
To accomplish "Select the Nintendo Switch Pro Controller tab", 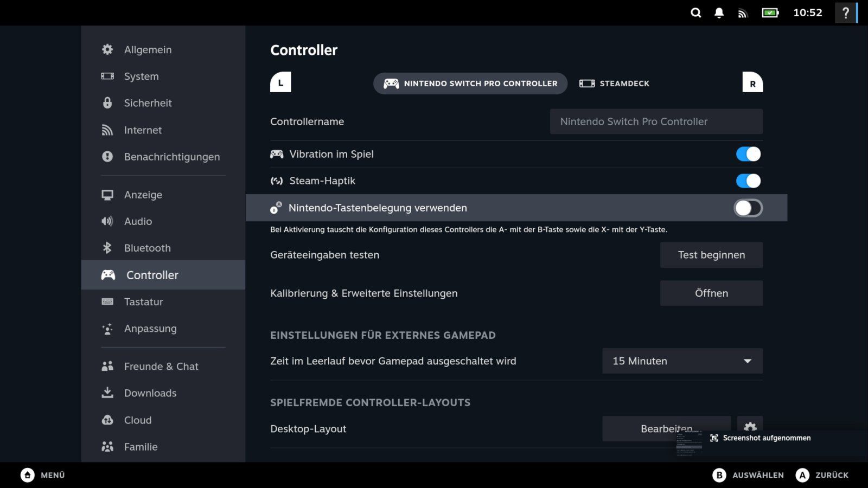I will 470,84.
